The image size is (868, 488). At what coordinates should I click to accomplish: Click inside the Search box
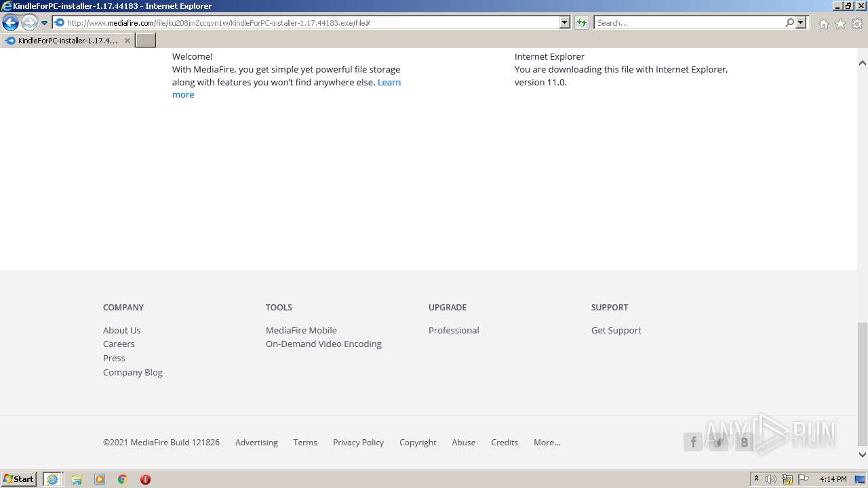pos(689,23)
